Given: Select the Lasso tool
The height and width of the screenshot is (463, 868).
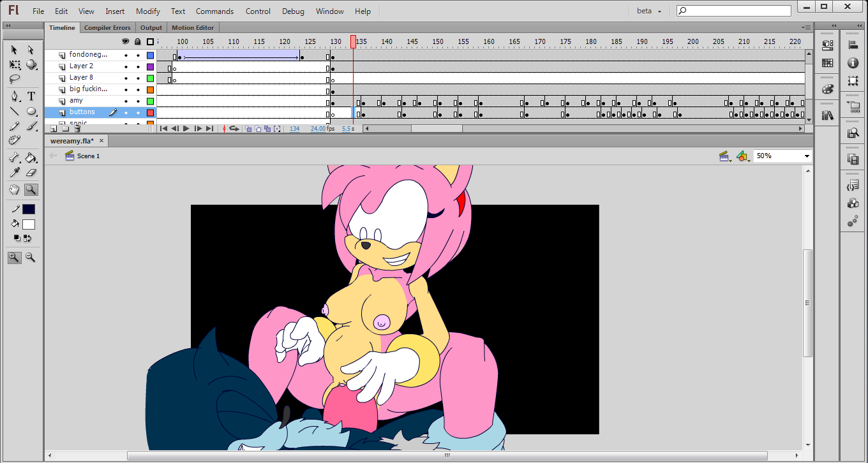Looking at the screenshot, I should click(14, 80).
